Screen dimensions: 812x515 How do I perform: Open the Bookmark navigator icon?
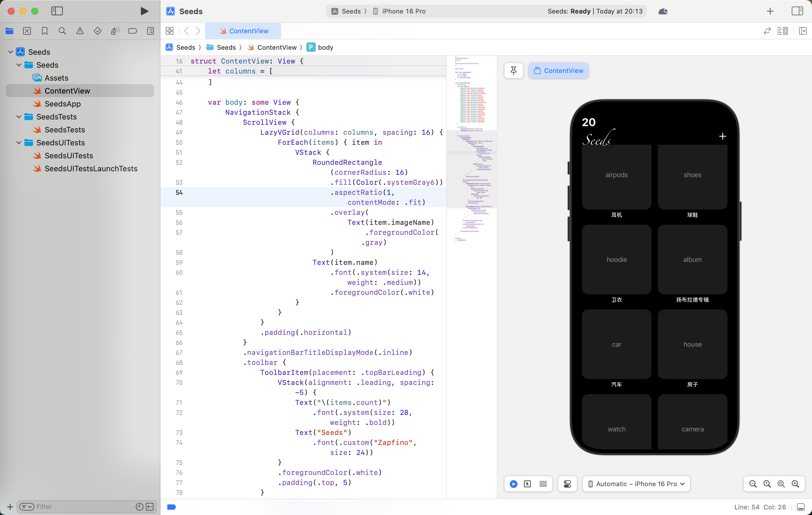point(44,31)
